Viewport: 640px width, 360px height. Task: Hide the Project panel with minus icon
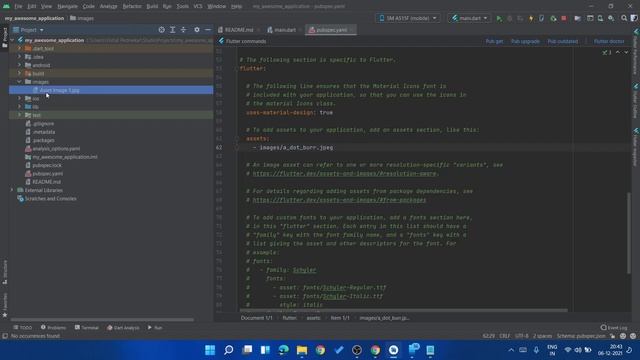click(208, 30)
